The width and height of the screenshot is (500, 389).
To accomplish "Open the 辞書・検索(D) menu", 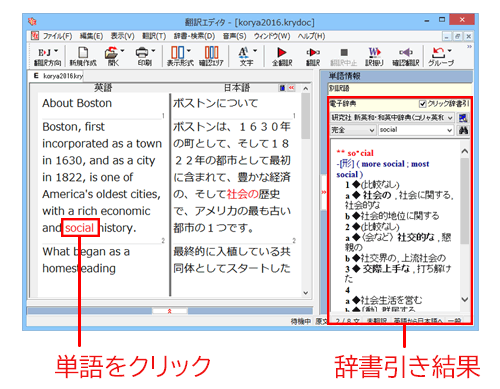I will point(194,36).
